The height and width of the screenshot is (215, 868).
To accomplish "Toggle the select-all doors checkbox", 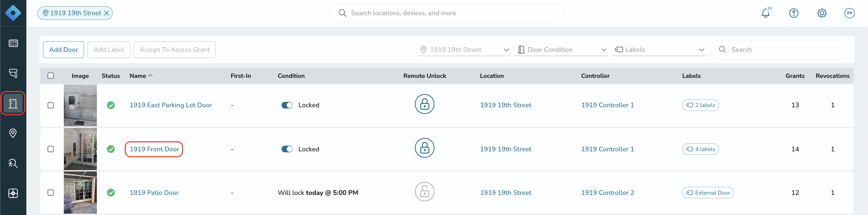I will pyautogui.click(x=51, y=76).
